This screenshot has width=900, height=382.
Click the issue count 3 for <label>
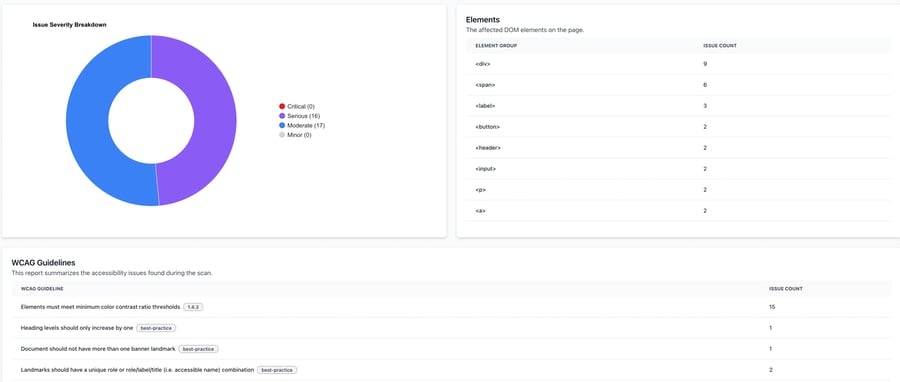(705, 106)
